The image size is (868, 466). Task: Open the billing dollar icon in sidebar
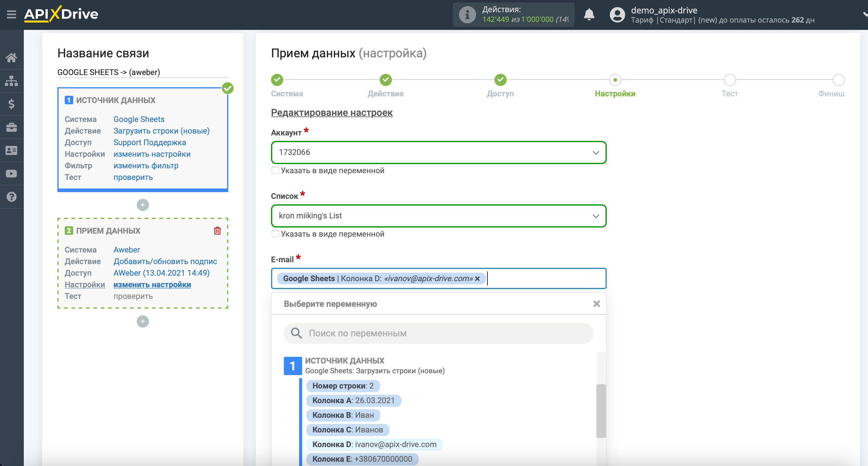point(12,104)
